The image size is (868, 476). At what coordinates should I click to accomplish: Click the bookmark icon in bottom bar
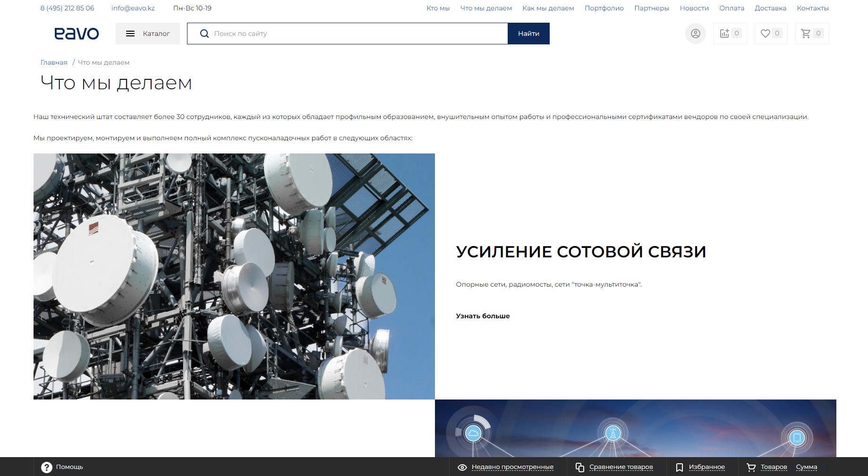pos(680,467)
